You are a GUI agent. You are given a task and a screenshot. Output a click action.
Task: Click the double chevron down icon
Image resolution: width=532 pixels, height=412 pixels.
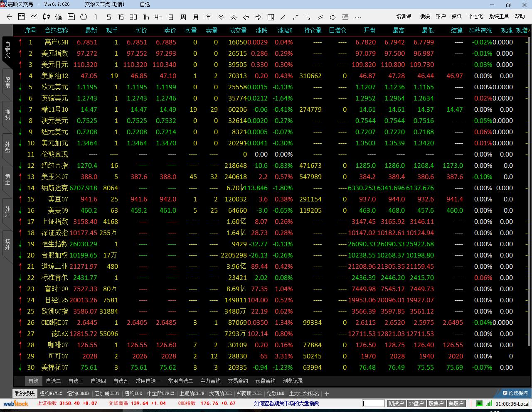[x=221, y=17]
